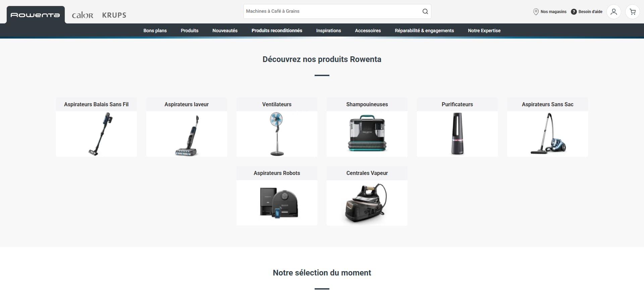Open the Aspirateurs Balais Sans Fil title
644x308 pixels.
(96, 104)
